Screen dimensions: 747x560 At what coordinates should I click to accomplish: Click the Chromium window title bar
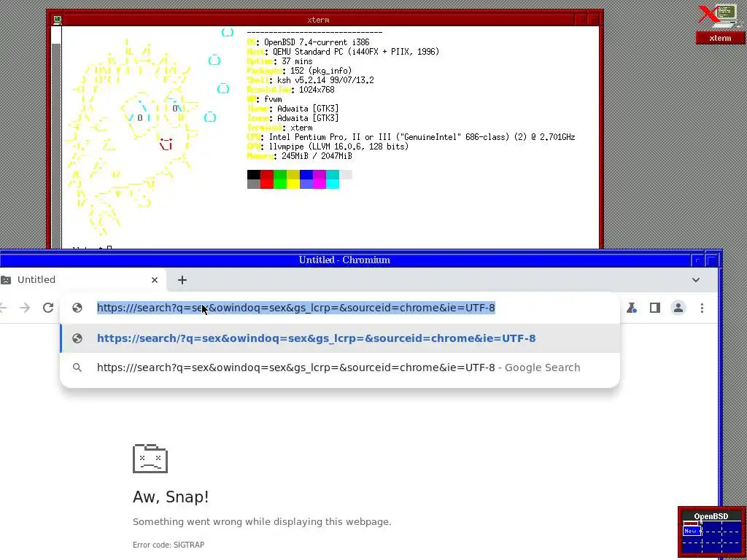pos(344,260)
